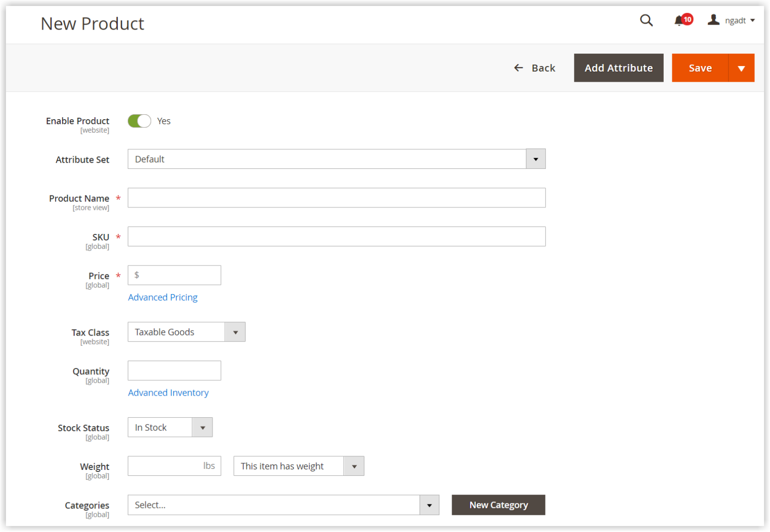Open the 'This item has weight' dropdown
The width and height of the screenshot is (770, 532).
pos(354,466)
